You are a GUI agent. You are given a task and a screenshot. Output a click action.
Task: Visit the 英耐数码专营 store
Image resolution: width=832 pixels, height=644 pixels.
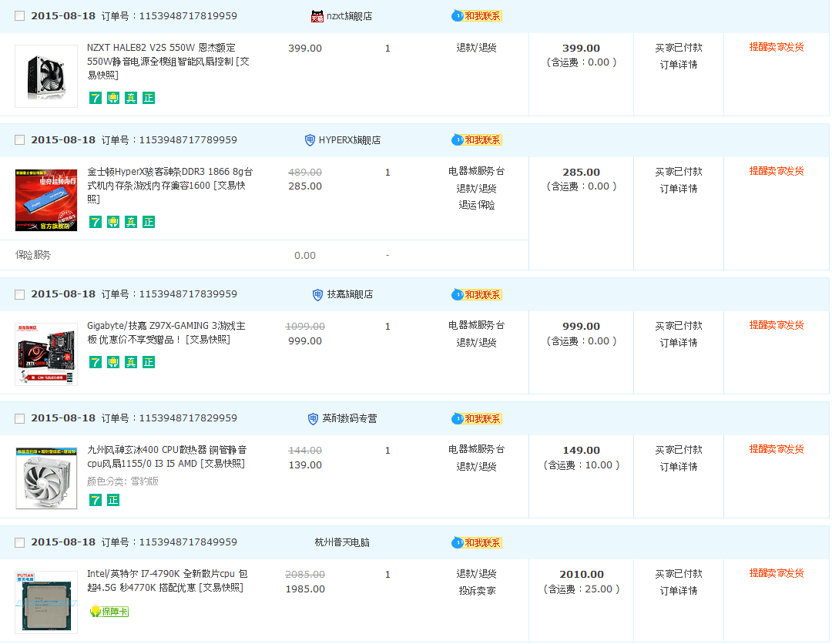point(350,418)
